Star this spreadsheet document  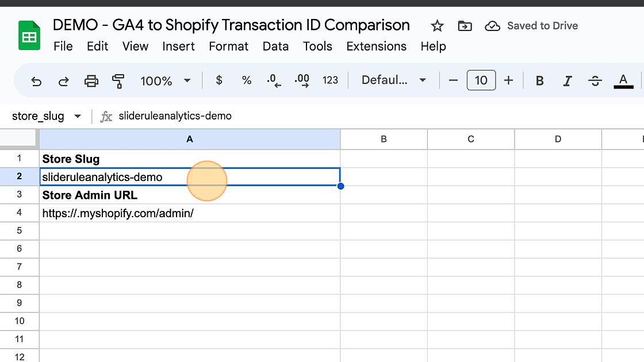(x=437, y=26)
